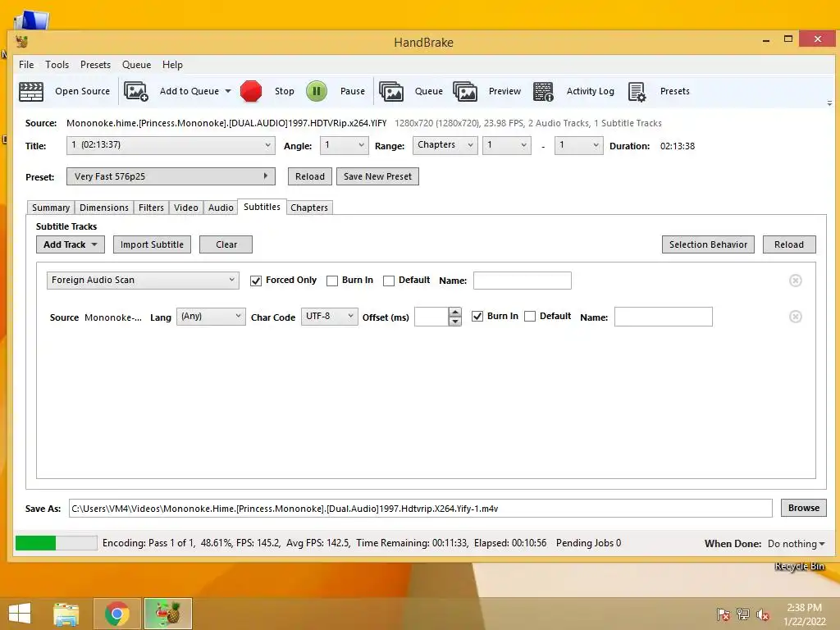
Task: Open the Presets panel icon
Action: [637, 91]
